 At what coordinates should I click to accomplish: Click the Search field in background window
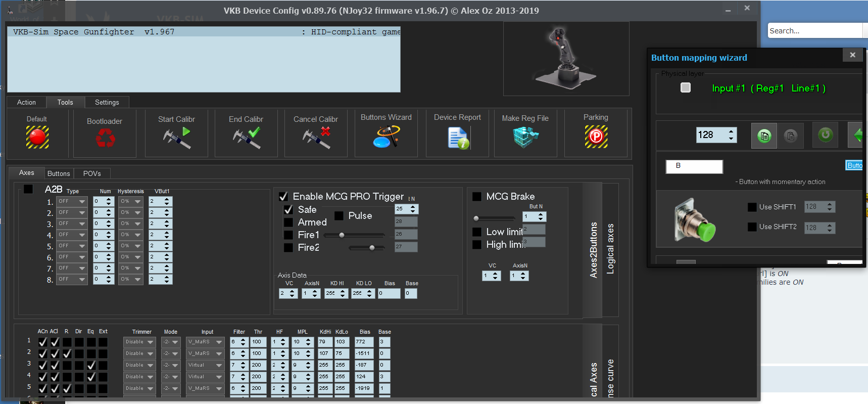[814, 31]
